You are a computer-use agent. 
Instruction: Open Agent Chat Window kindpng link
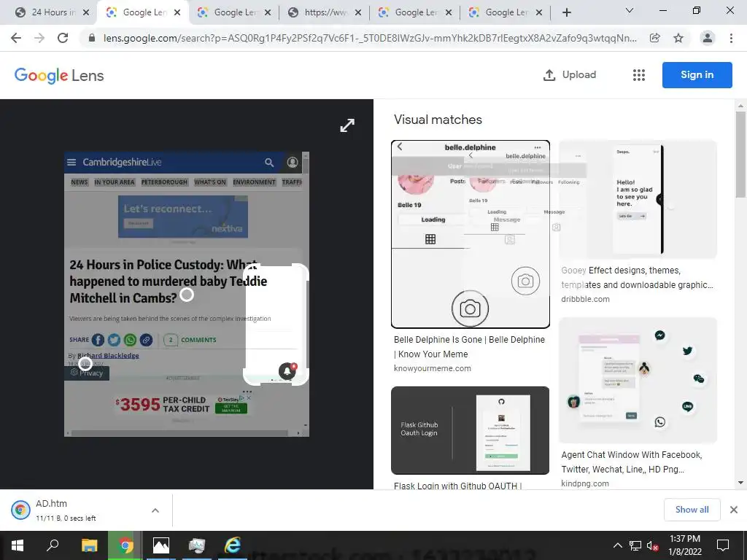tap(632, 462)
